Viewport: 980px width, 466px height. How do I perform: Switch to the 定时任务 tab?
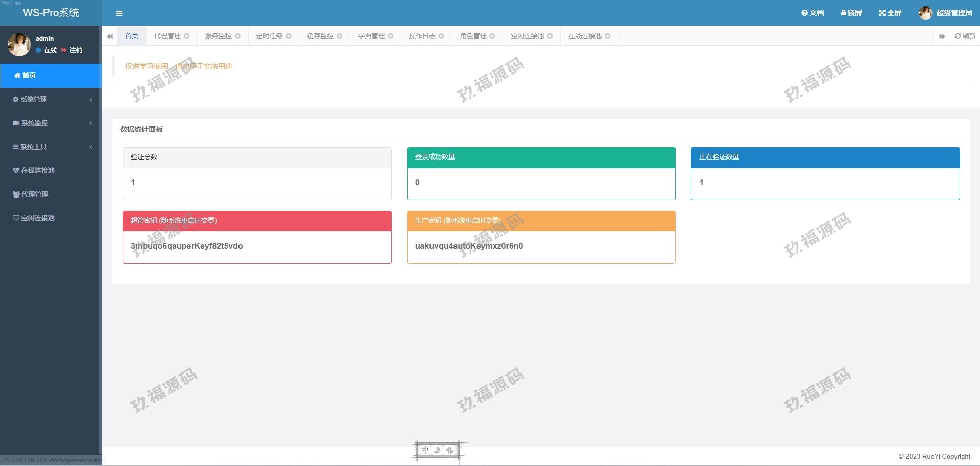(x=269, y=36)
